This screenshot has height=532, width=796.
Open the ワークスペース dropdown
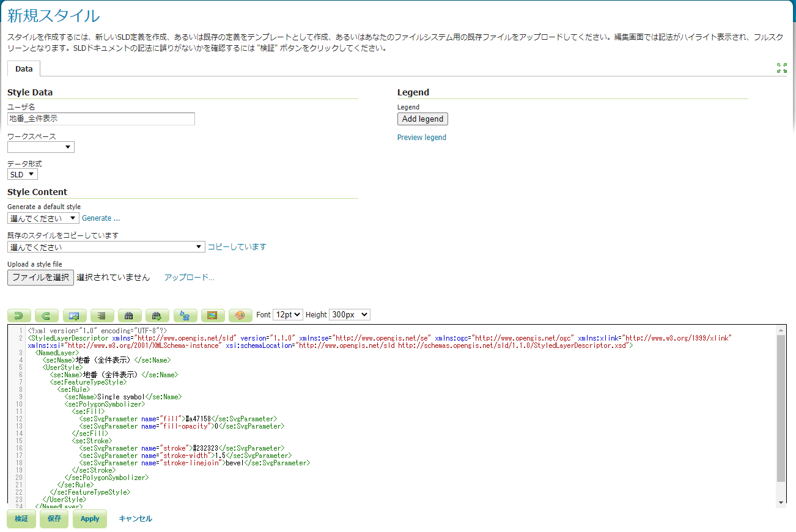point(41,147)
